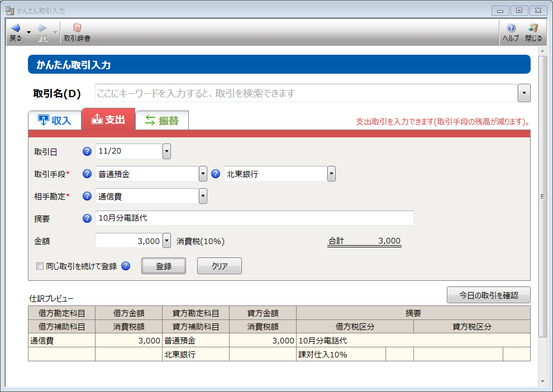Expand the 通信費 相手勘定 dropdown
The width and height of the screenshot is (553, 392).
point(203,196)
